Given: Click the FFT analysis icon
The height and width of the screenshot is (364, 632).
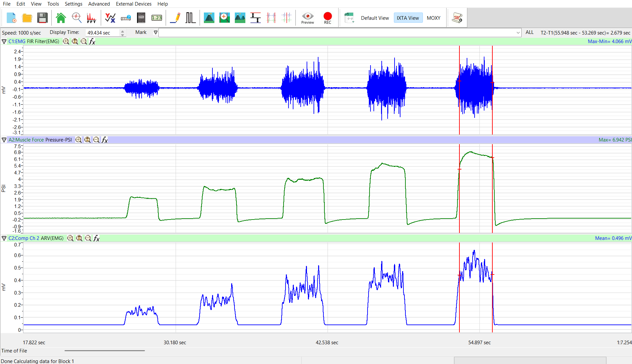Looking at the screenshot, I should pyautogui.click(x=91, y=18).
